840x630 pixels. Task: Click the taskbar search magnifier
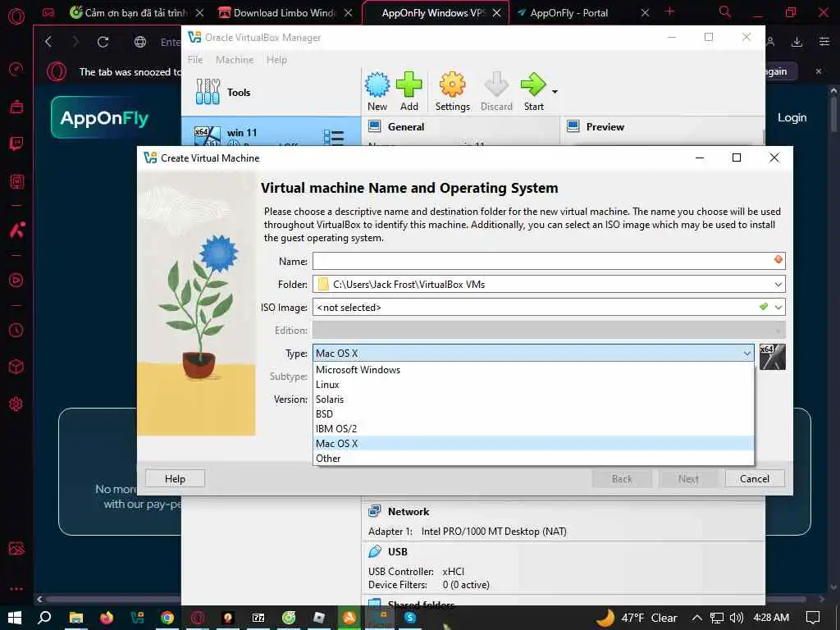point(45,618)
